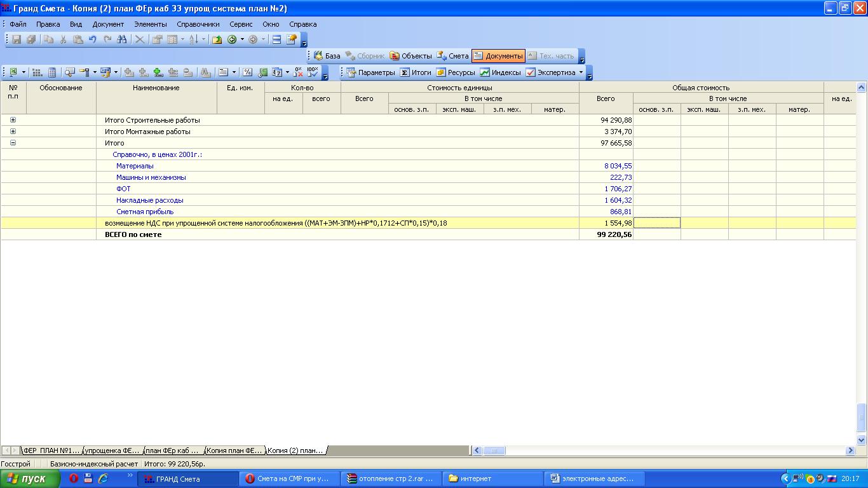This screenshot has width=868, height=488.
Task: Switch to the упрощенка ФЕ... document tab
Action: click(112, 451)
